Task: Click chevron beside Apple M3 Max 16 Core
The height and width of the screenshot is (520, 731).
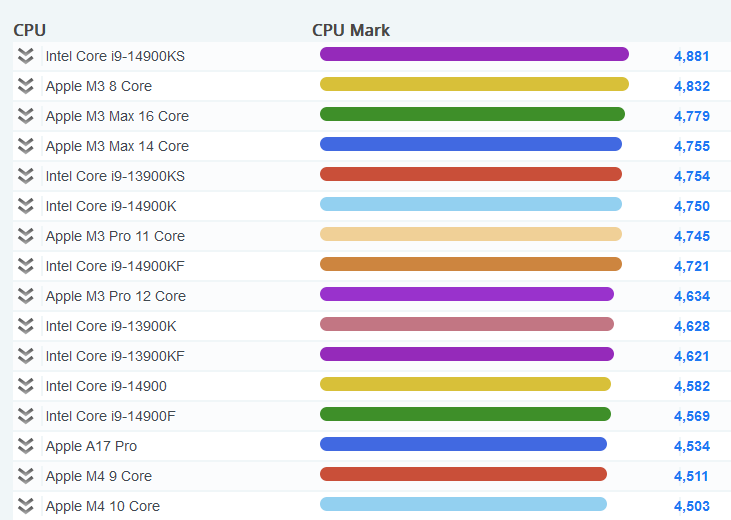Action: [26, 116]
